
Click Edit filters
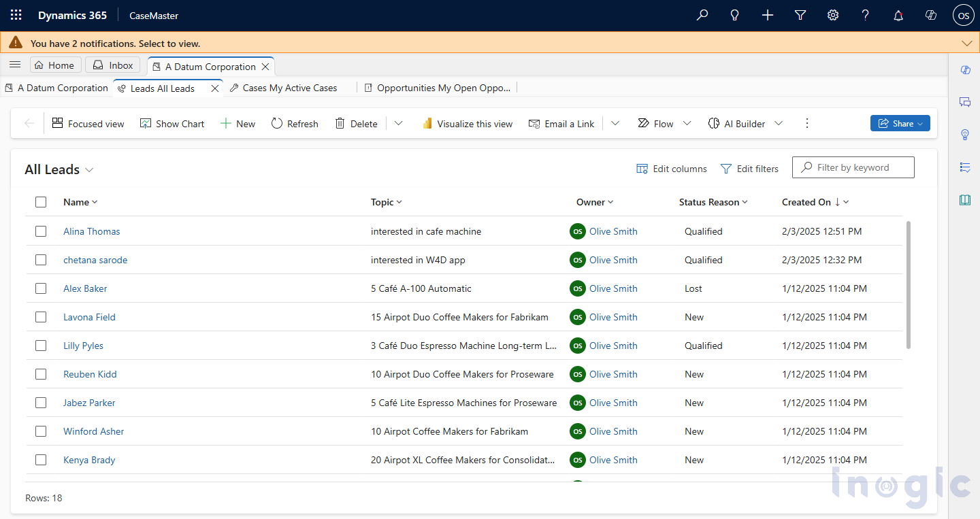749,169
